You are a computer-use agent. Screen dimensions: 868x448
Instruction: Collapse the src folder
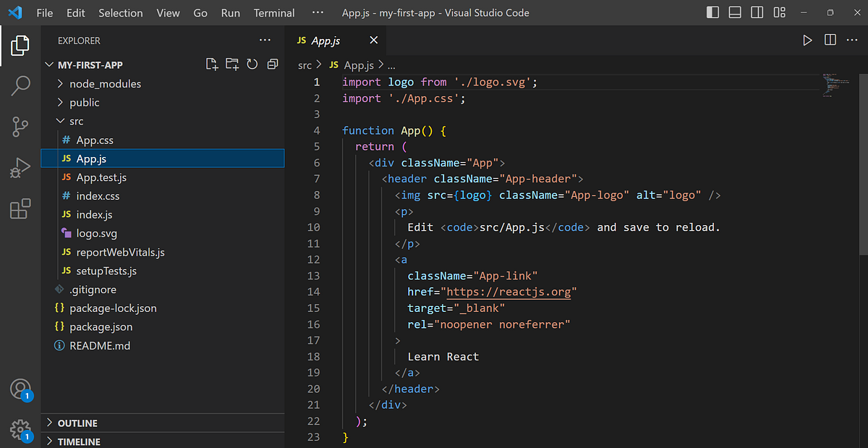tap(163, 121)
